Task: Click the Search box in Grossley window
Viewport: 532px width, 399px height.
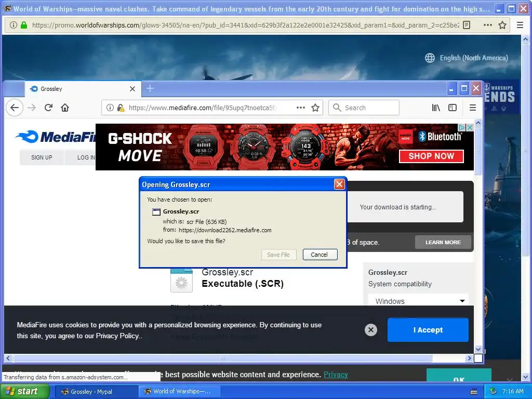Action: pyautogui.click(x=364, y=108)
